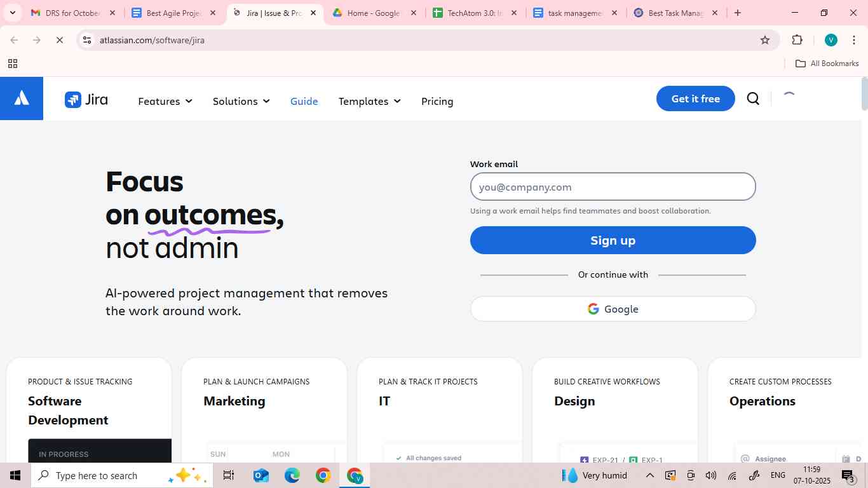Click the Atlassian logo in the top-left corner
The image size is (868, 488).
coord(21,97)
